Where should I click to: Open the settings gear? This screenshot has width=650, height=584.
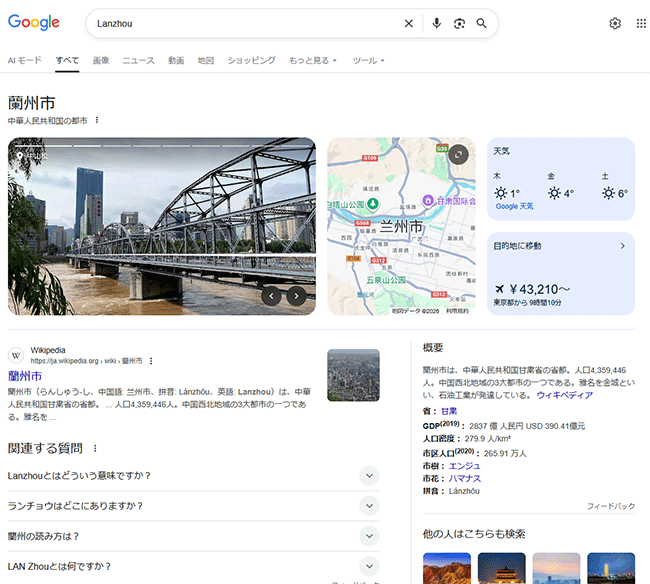tap(615, 24)
